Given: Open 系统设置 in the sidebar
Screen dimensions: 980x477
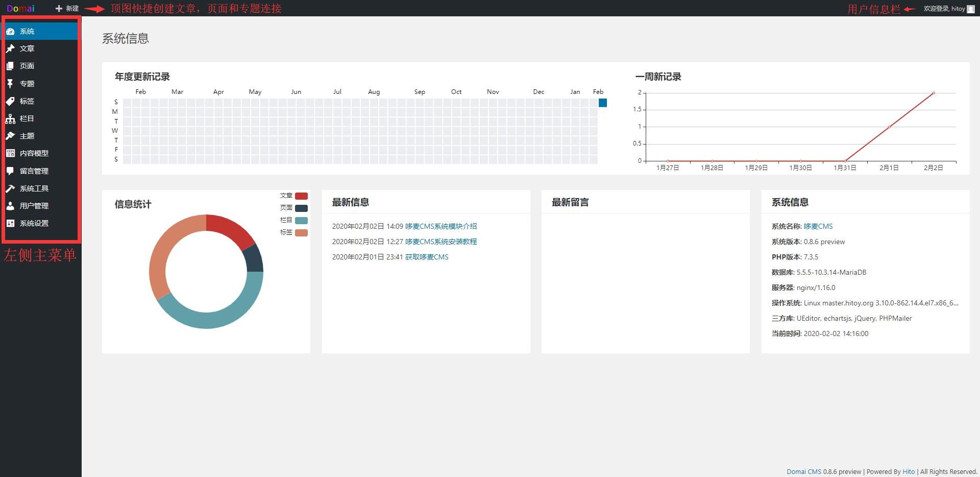Looking at the screenshot, I should (x=41, y=223).
